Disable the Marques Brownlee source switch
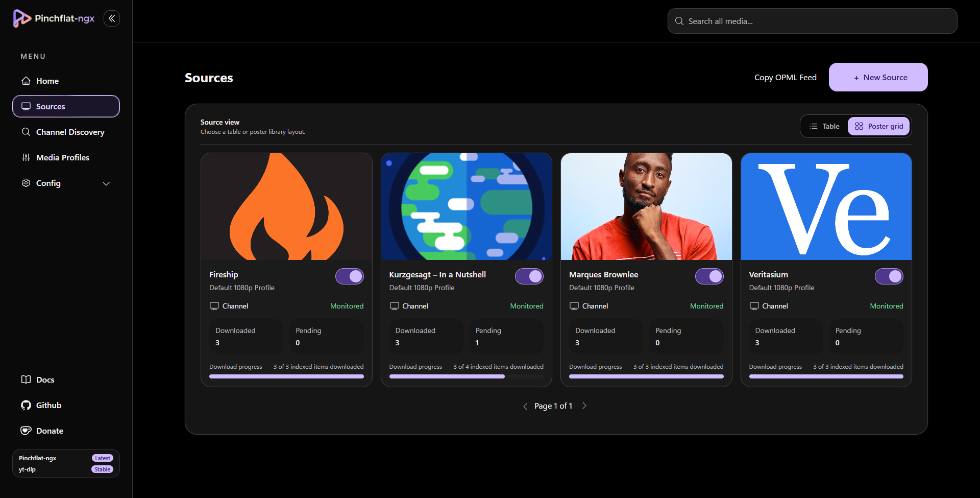Image resolution: width=980 pixels, height=498 pixels. 709,276
